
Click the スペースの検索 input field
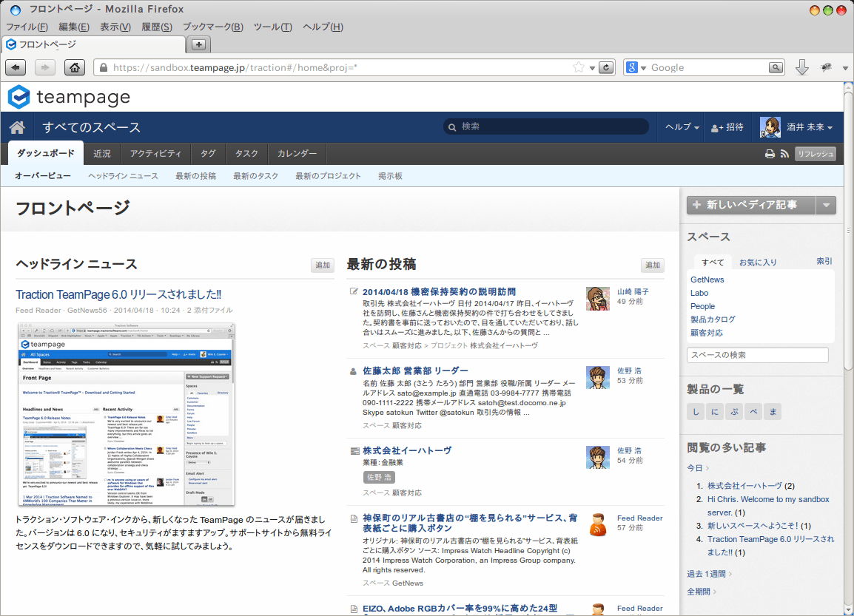pyautogui.click(x=758, y=355)
